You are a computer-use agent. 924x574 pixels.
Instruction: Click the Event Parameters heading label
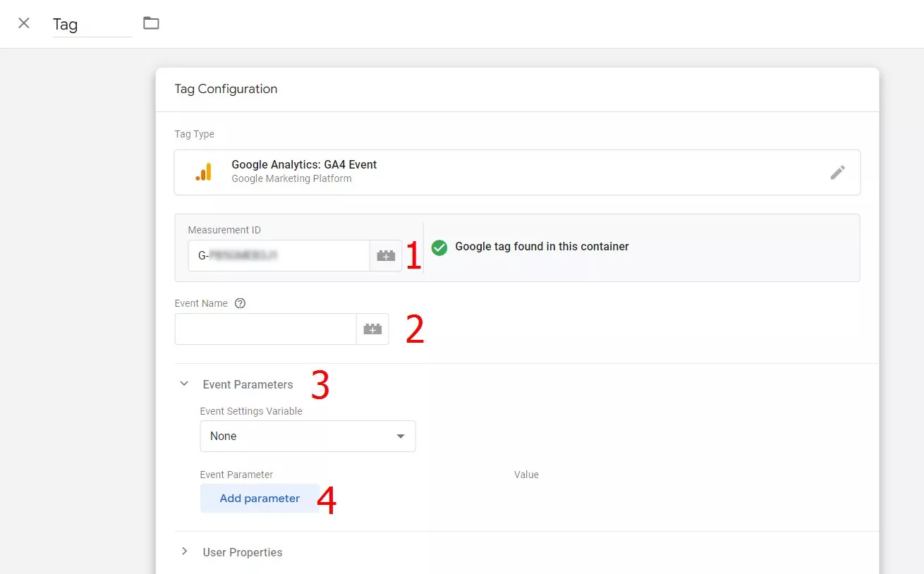point(248,384)
